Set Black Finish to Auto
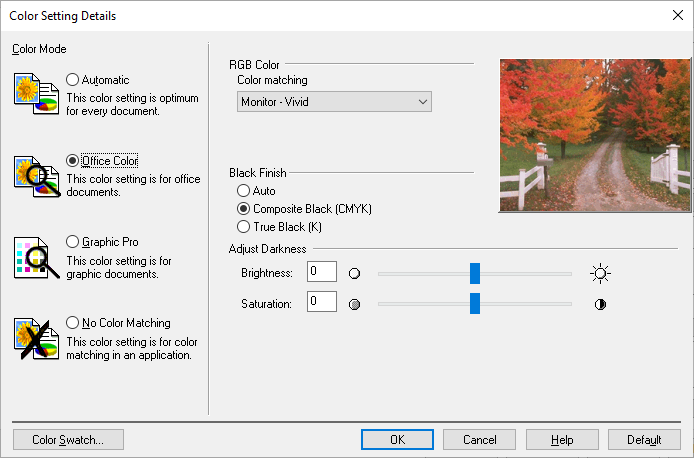 243,191
